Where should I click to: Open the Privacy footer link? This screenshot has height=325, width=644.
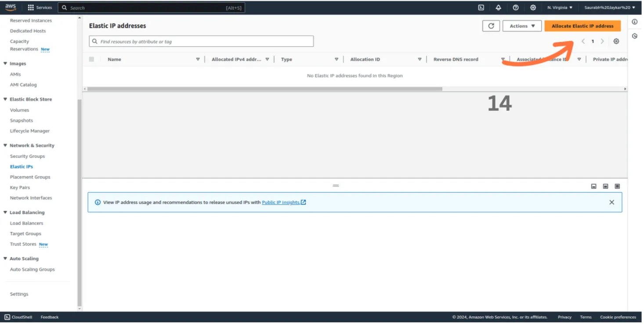click(x=564, y=317)
